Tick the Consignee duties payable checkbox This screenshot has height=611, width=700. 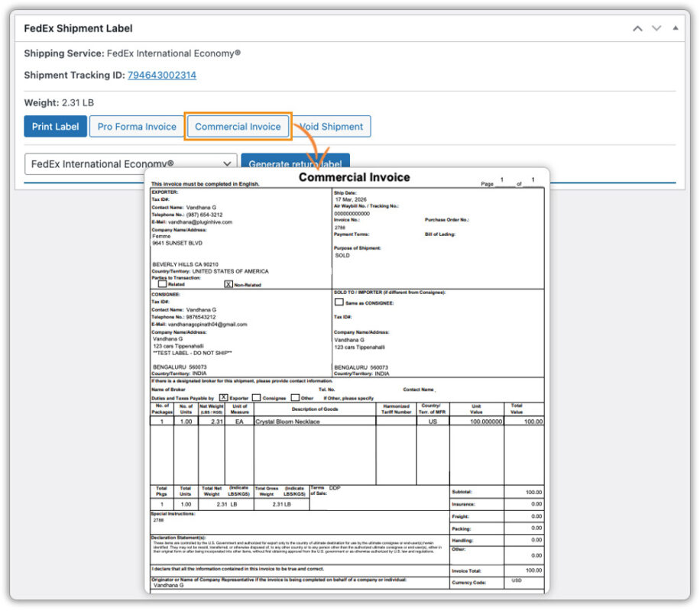click(256, 397)
